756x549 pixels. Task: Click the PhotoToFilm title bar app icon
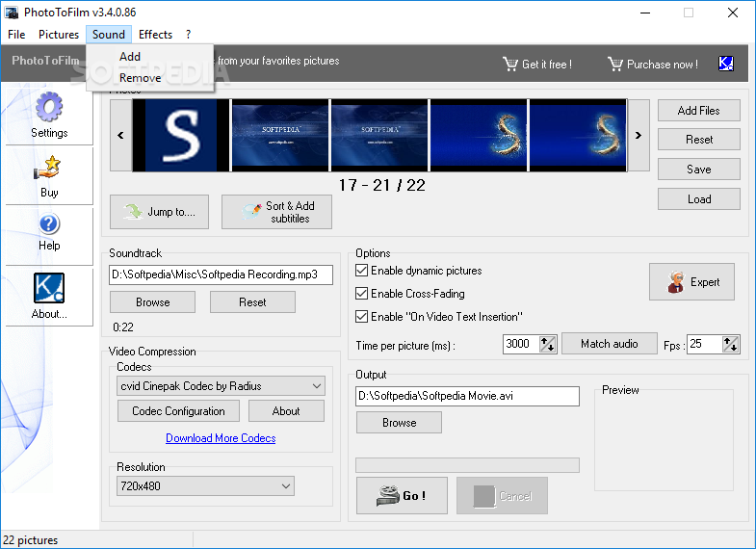click(x=12, y=13)
